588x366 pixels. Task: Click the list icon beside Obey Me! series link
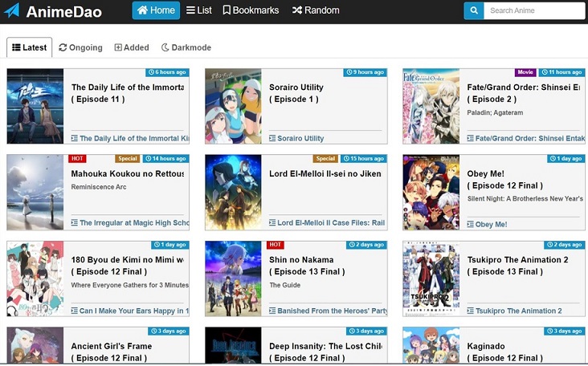[x=470, y=225]
